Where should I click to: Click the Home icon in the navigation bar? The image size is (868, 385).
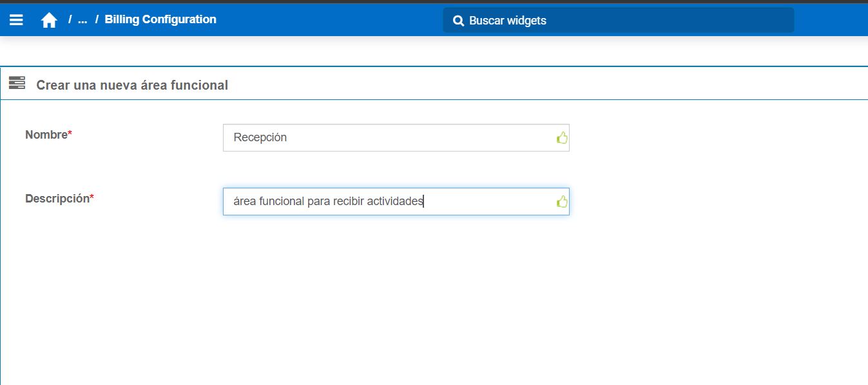click(x=49, y=19)
